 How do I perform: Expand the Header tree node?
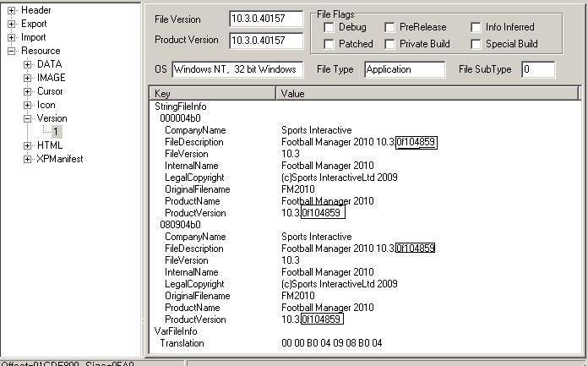point(12,10)
